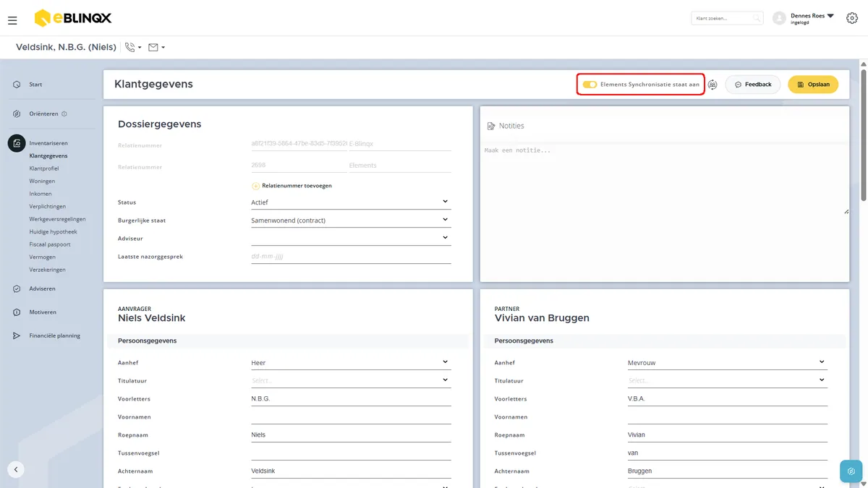
Task: Click the Dennes Roes avatar icon
Action: [779, 18]
